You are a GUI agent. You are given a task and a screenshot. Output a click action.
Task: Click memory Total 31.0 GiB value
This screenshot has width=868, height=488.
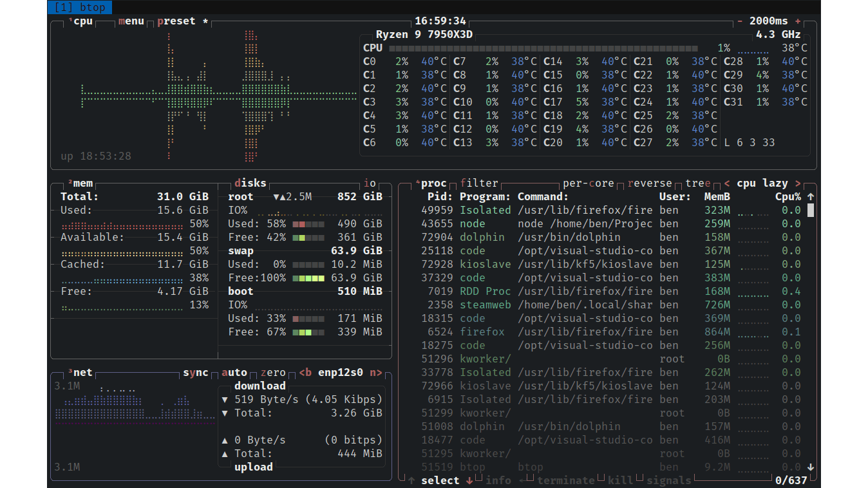183,197
